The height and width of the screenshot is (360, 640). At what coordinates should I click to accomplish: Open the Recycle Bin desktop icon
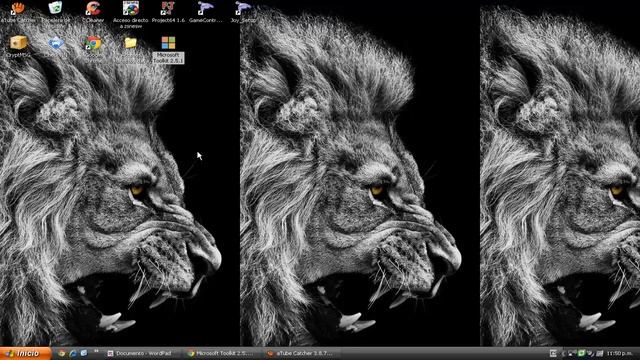pyautogui.click(x=55, y=13)
